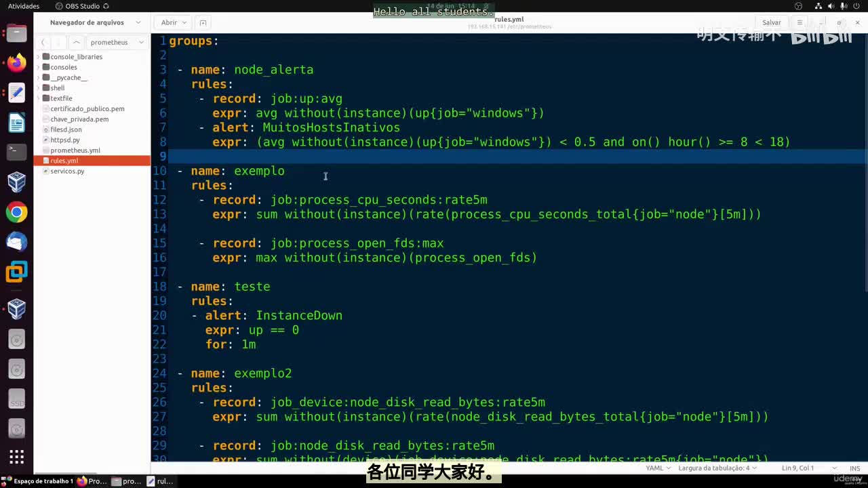The image size is (868, 488).
Task: Click the OBS tray icon in top bar
Action: [798, 6]
